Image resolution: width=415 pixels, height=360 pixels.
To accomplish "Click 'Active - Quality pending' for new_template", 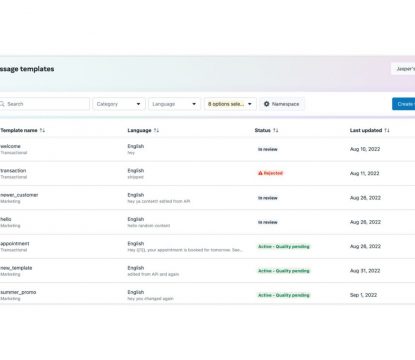I will pyautogui.click(x=284, y=271).
